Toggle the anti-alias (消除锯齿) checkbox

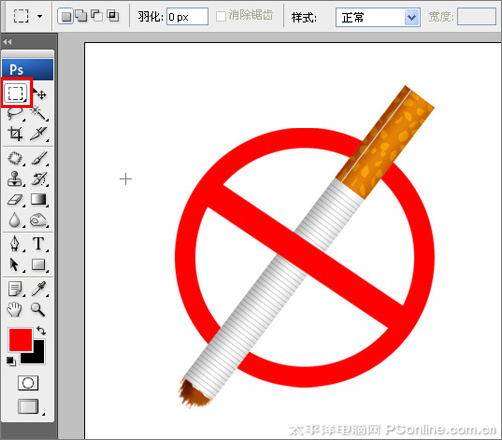pos(221,16)
